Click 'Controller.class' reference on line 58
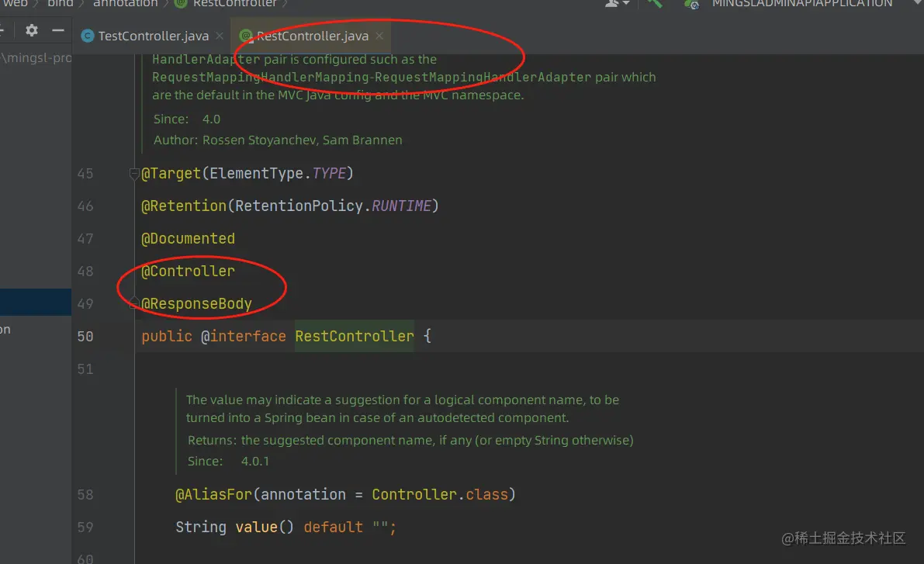Viewport: 924px width, 564px height. pyautogui.click(x=440, y=494)
